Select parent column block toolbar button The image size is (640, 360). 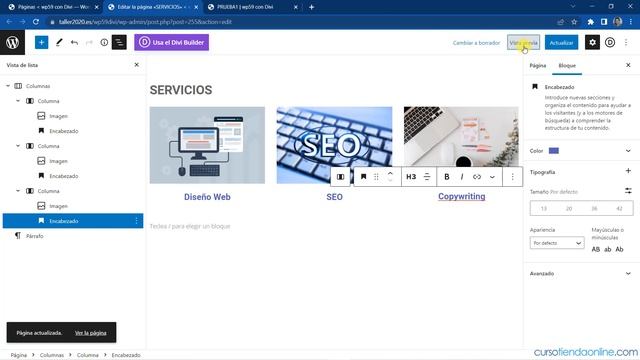click(340, 177)
